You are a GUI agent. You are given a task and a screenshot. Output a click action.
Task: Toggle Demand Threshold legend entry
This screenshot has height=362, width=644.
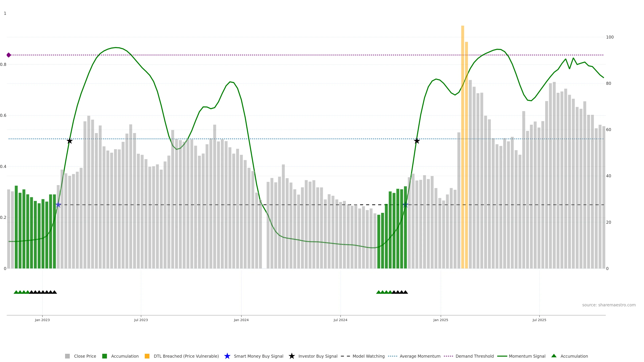point(474,356)
